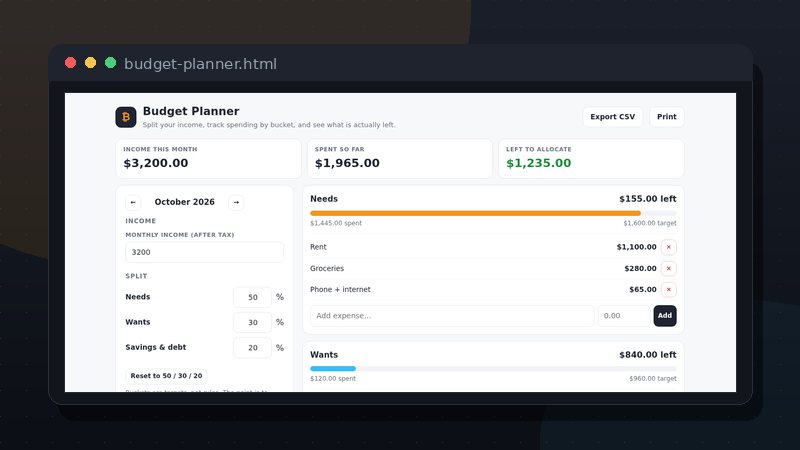Add the new Needs expense

coord(664,316)
